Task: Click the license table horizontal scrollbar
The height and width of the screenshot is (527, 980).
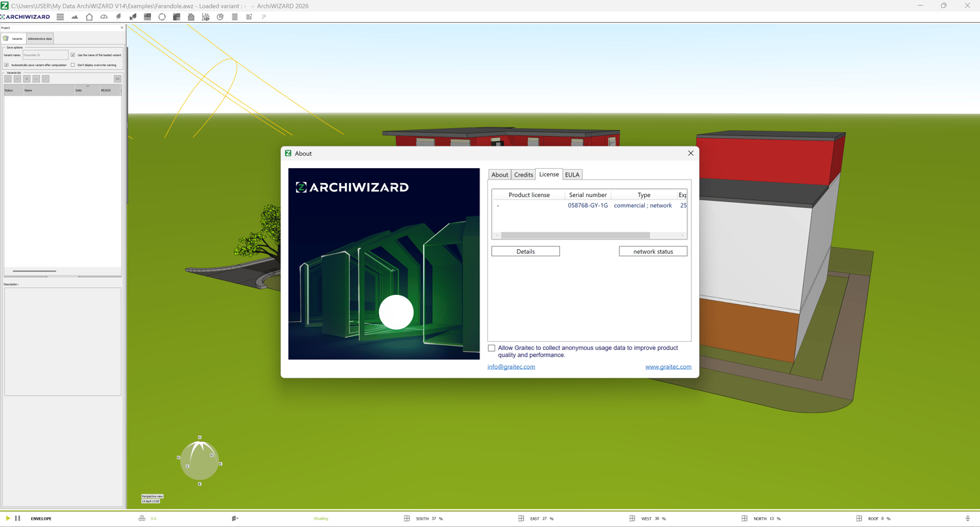Action: [x=575, y=235]
